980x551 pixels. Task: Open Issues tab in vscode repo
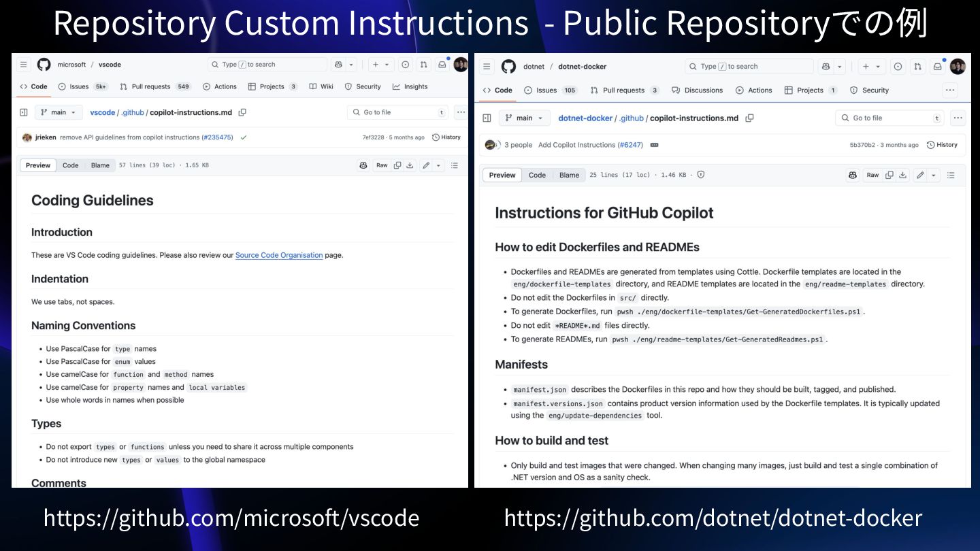pos(83,86)
